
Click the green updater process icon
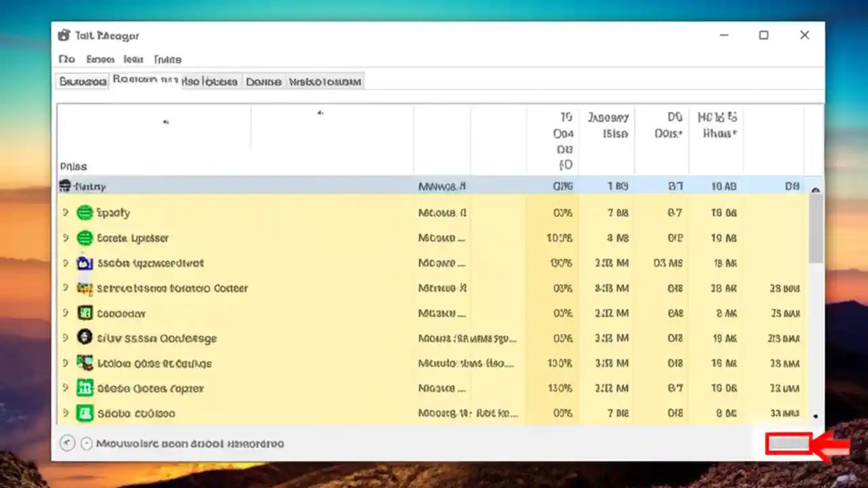tap(85, 238)
